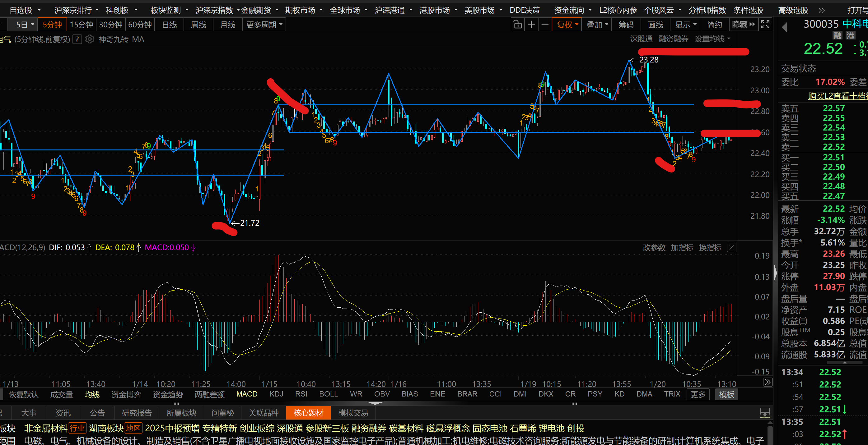868x445 pixels.
Task: Toggle fullscreen chart expand icon
Action: (x=765, y=25)
